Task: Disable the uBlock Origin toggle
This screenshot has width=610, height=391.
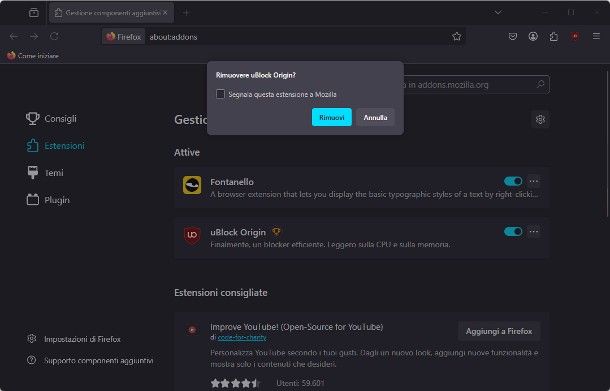Action: click(x=513, y=231)
